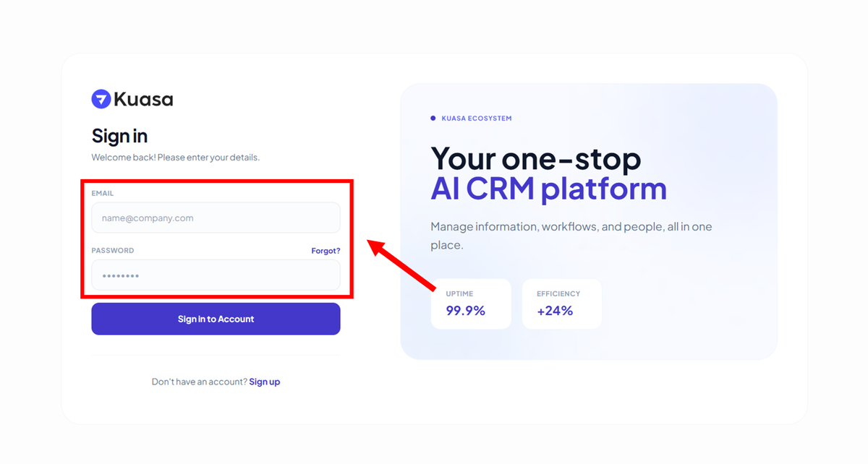Click the Your one-stop headline
Viewport: 868px width, 464px height.
(x=535, y=158)
